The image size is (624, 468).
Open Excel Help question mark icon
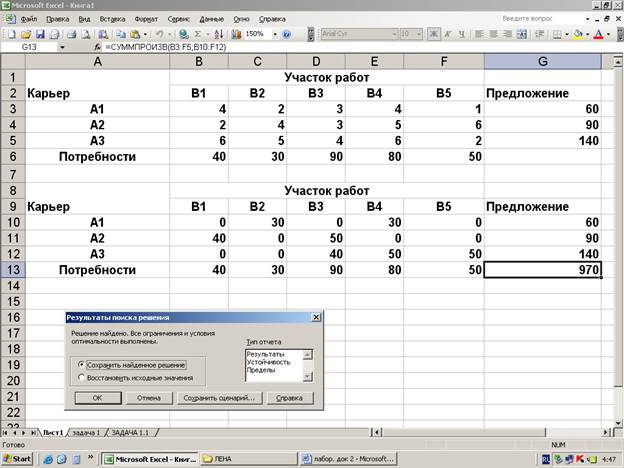point(286,35)
